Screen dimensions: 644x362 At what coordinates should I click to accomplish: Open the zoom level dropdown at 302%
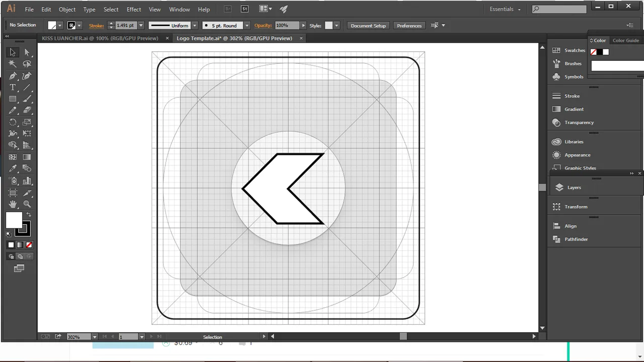[x=94, y=337]
